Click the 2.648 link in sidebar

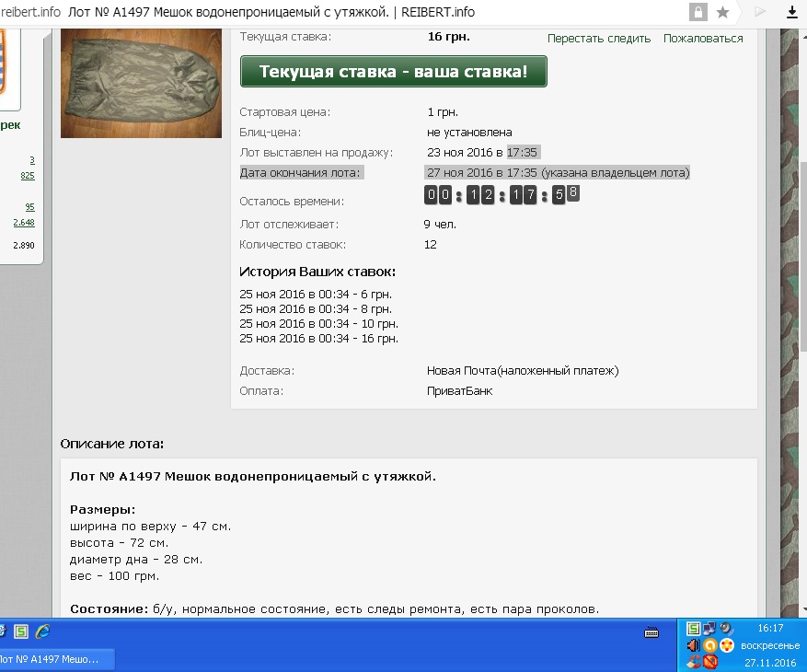(x=24, y=223)
